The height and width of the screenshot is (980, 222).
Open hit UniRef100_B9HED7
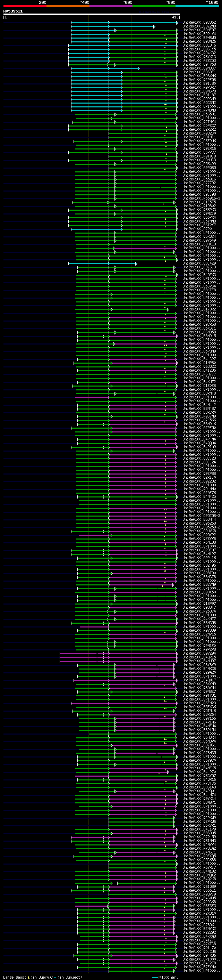[199, 30]
